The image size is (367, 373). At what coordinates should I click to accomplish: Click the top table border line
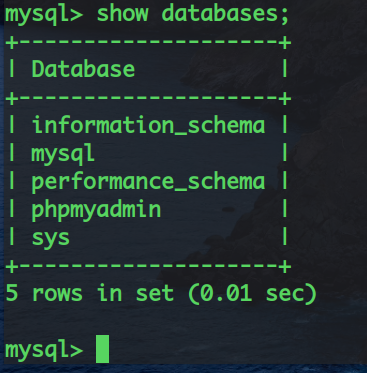pos(148,43)
